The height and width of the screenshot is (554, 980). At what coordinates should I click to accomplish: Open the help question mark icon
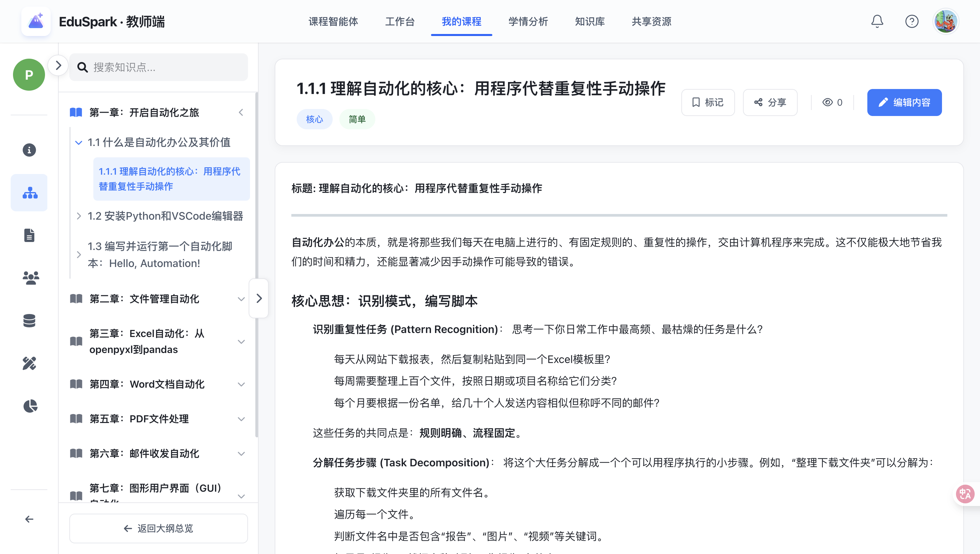[912, 21]
